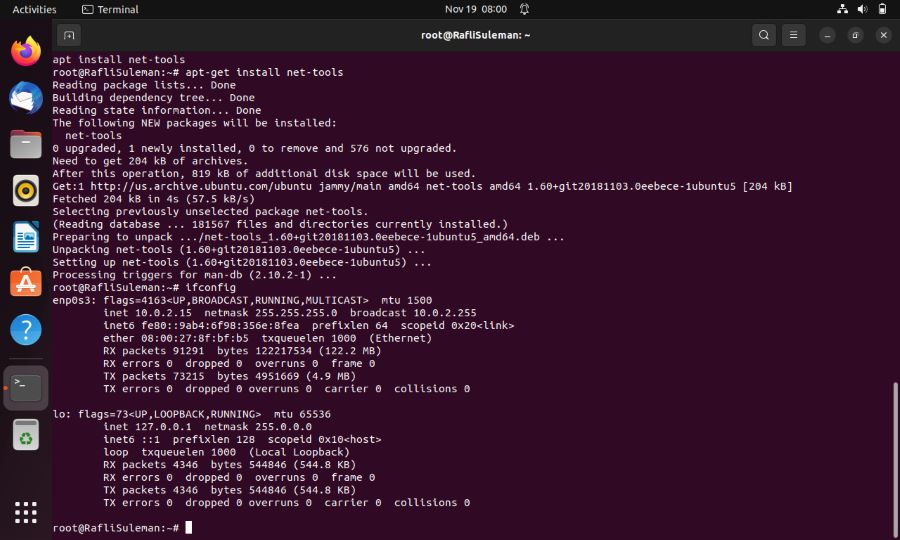Open Ubuntu Software store
Viewport: 900px width, 540px height.
[26, 283]
